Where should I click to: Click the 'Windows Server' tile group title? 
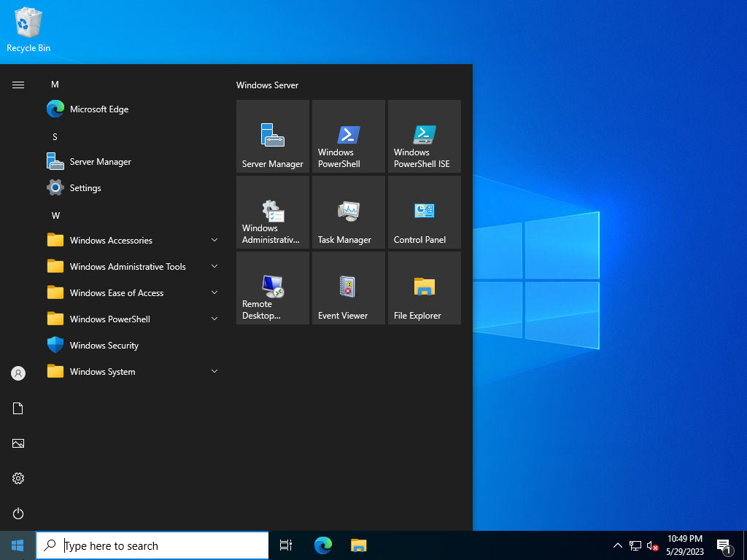click(267, 85)
